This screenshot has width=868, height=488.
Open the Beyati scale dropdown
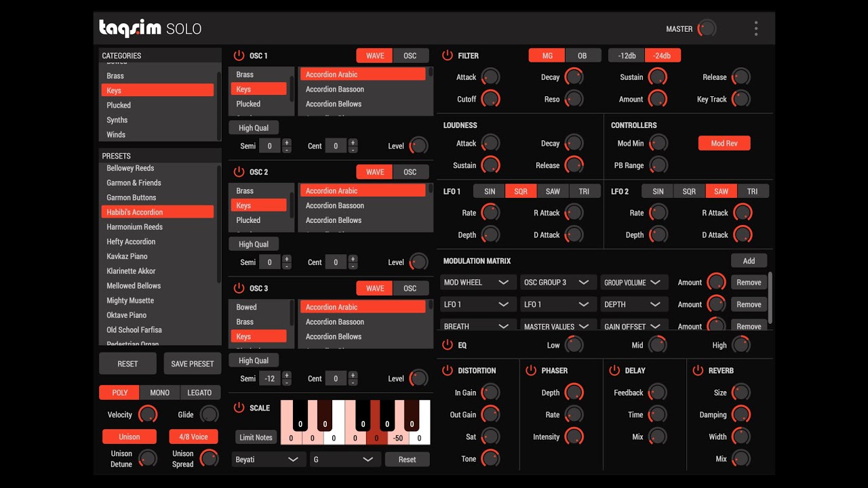click(x=269, y=460)
